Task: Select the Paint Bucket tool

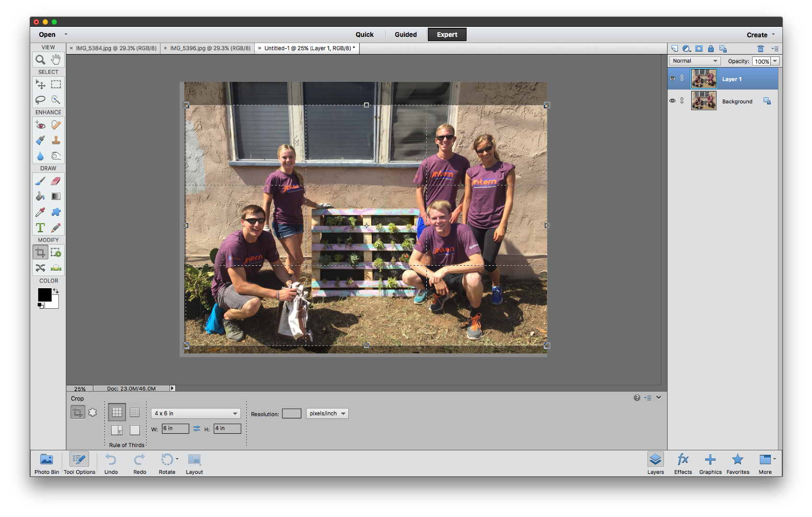Action: coord(40,196)
